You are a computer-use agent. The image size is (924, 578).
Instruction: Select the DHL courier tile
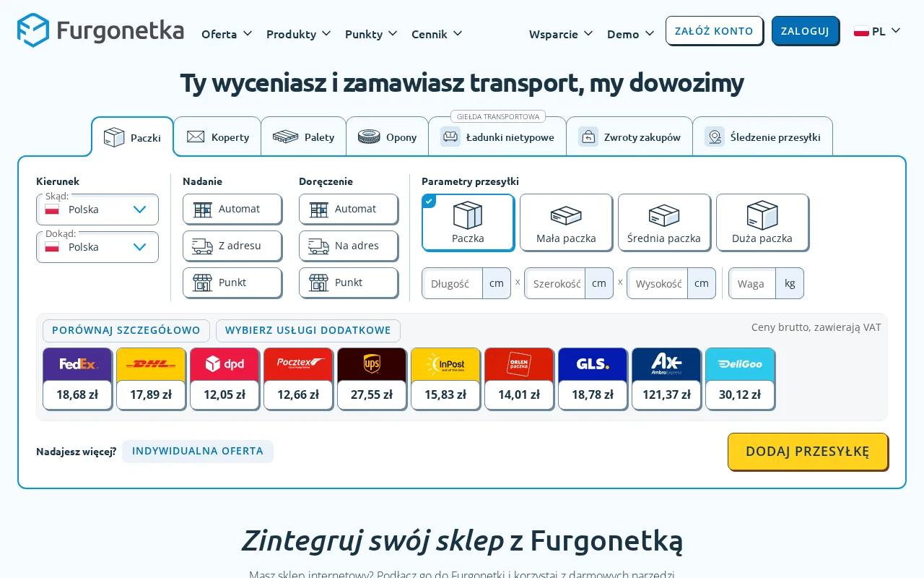(x=152, y=379)
